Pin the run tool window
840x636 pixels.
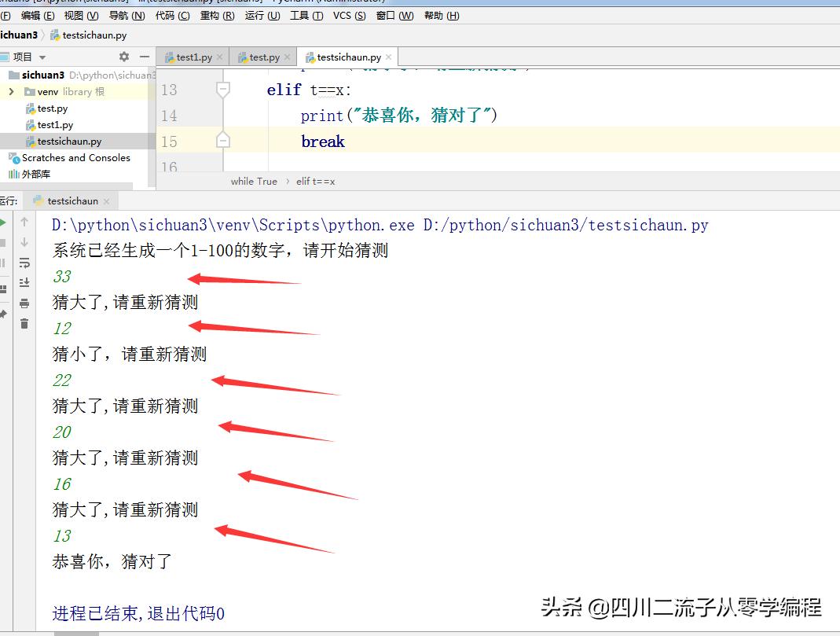4,312
